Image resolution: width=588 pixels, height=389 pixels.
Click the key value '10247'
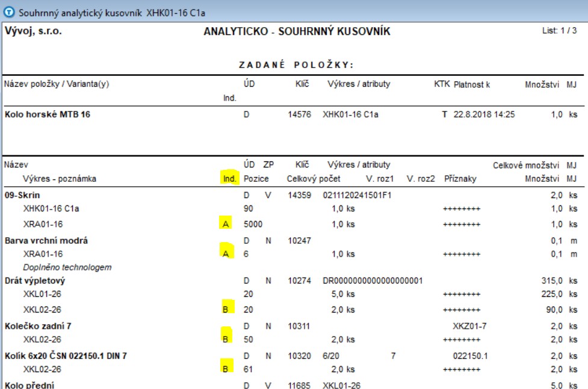coord(299,241)
